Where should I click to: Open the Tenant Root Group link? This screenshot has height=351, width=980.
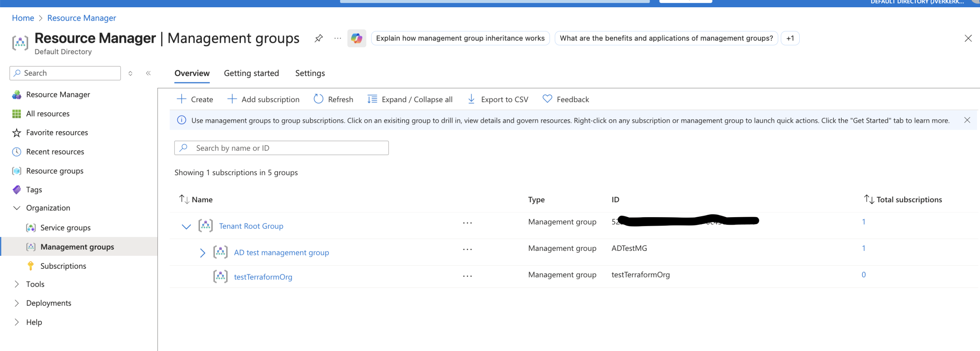(x=251, y=226)
